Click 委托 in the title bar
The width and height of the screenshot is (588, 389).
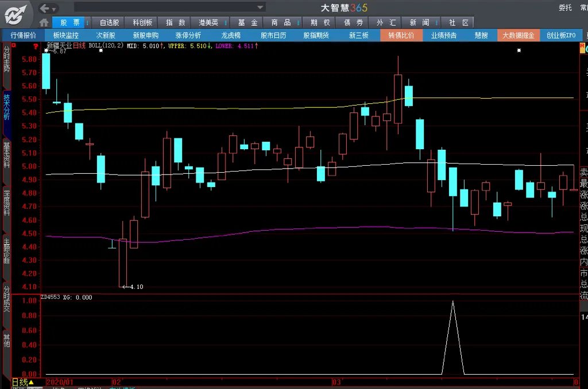pos(565,7)
